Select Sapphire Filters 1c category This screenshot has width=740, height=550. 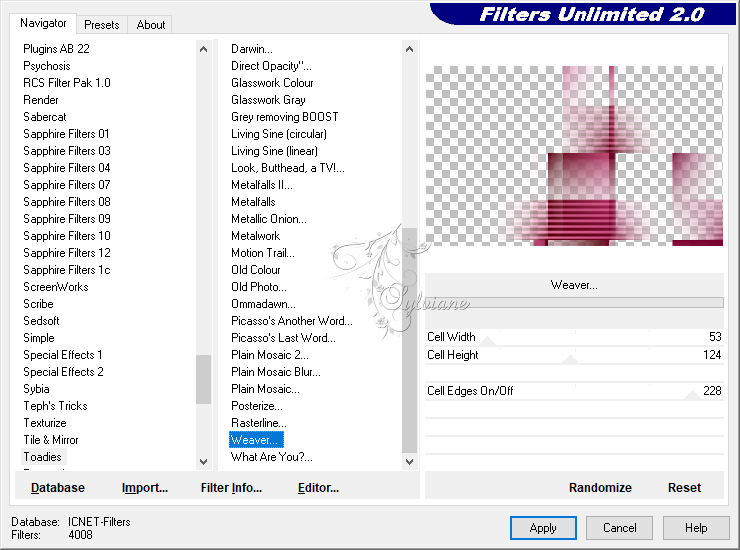click(67, 270)
